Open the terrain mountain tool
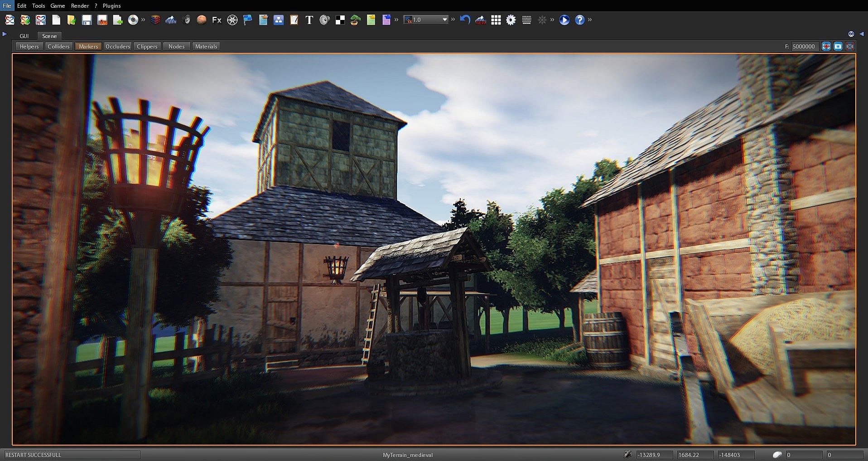Screen dimensions: 868x461 pos(171,20)
